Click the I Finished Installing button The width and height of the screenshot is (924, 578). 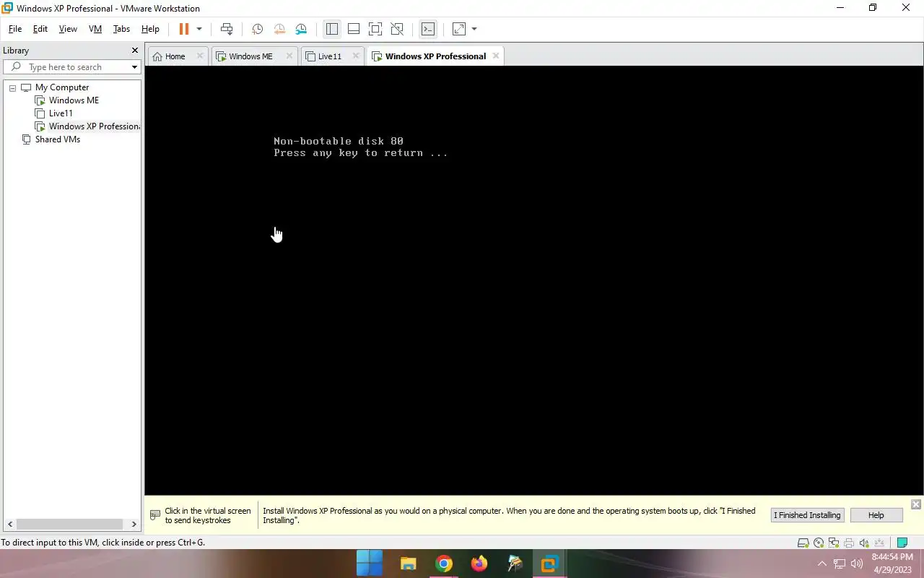coord(807,515)
